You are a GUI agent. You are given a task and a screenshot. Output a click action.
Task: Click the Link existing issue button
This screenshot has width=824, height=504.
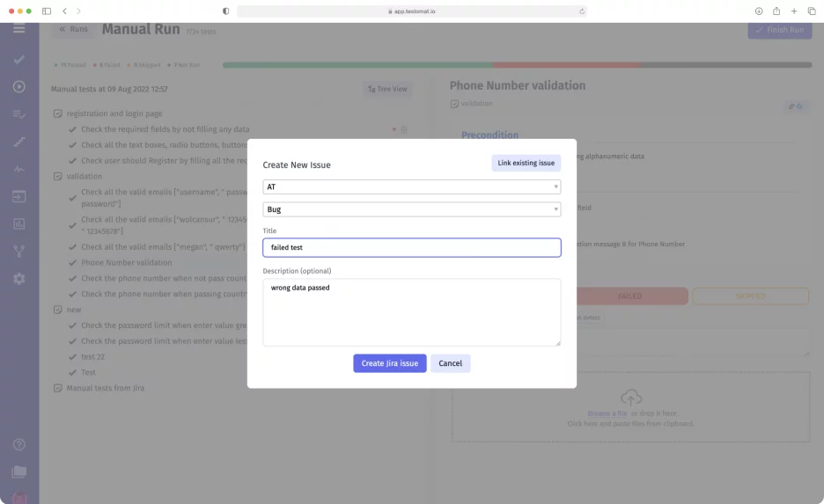(526, 163)
